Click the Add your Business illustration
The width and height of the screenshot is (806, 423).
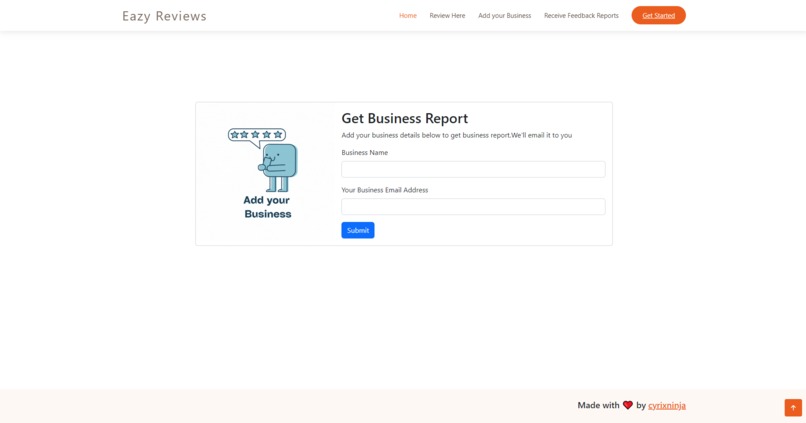pyautogui.click(x=267, y=174)
